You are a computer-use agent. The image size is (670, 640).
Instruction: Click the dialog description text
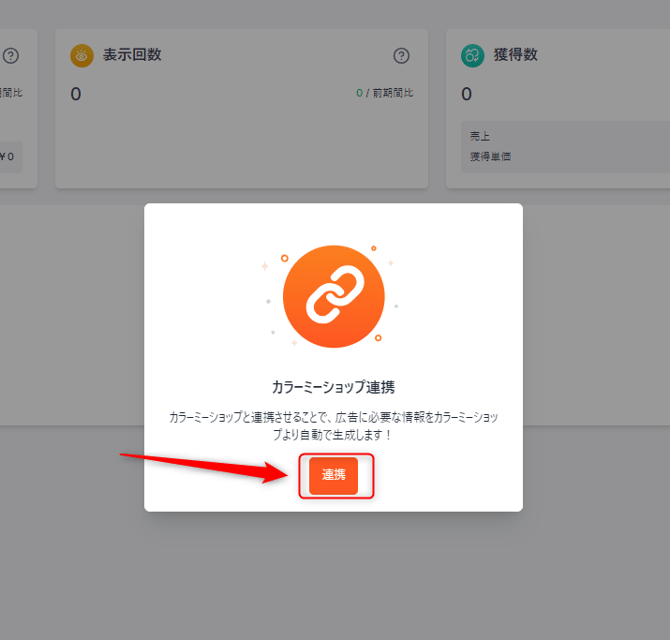pyautogui.click(x=333, y=423)
